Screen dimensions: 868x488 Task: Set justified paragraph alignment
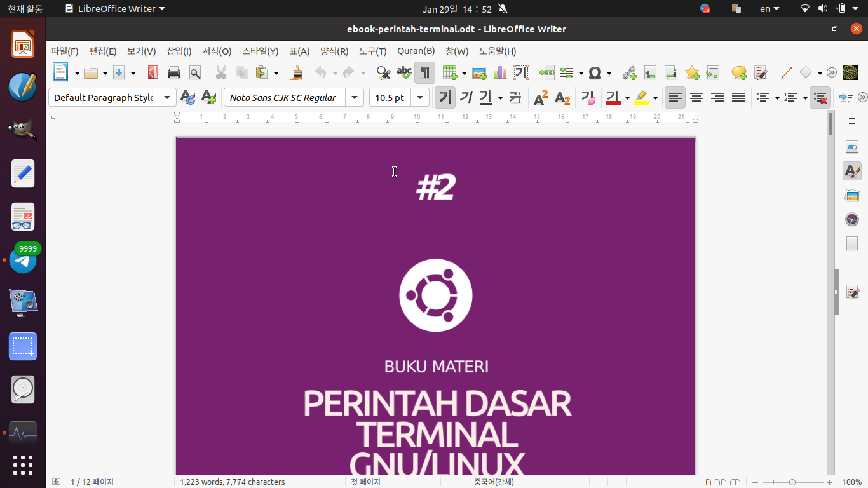tap(738, 97)
